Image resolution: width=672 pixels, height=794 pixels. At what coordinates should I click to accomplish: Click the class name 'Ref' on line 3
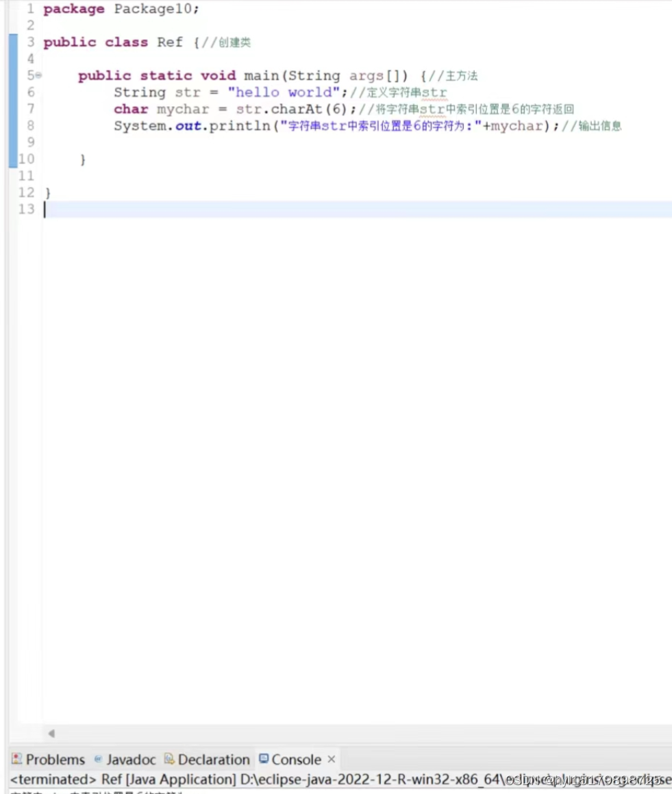pos(170,42)
